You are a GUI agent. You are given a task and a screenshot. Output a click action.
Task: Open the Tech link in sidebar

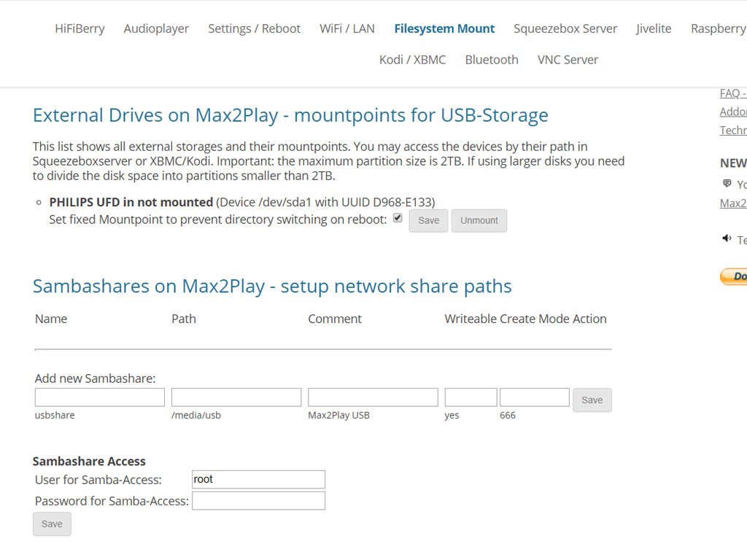[x=732, y=131]
